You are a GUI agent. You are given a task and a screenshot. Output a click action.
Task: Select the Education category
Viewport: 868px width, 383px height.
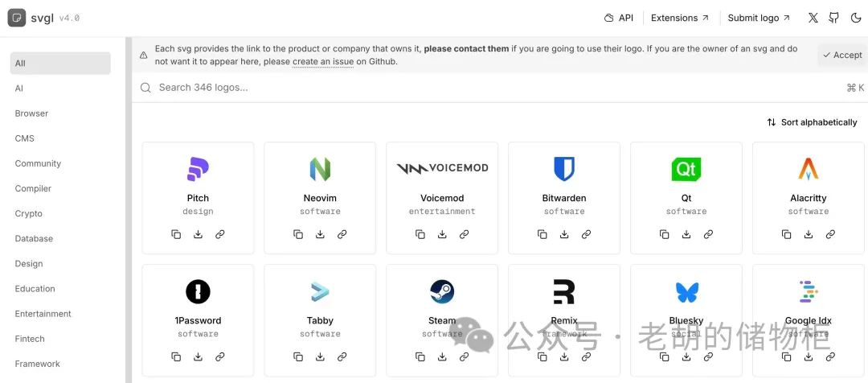tap(60, 289)
